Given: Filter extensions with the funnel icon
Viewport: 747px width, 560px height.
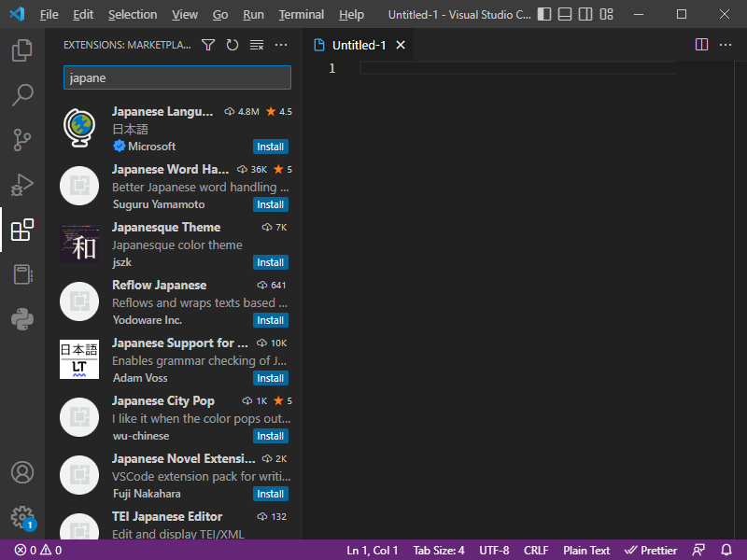Looking at the screenshot, I should 208,45.
